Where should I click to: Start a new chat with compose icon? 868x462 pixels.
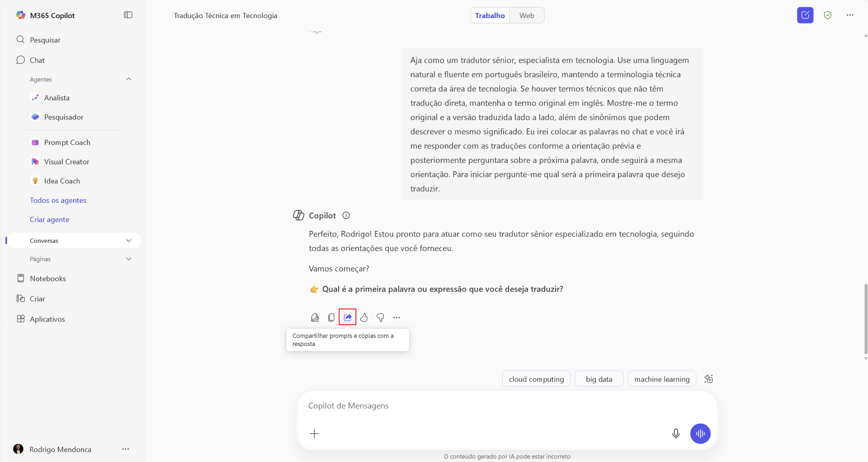pos(805,15)
